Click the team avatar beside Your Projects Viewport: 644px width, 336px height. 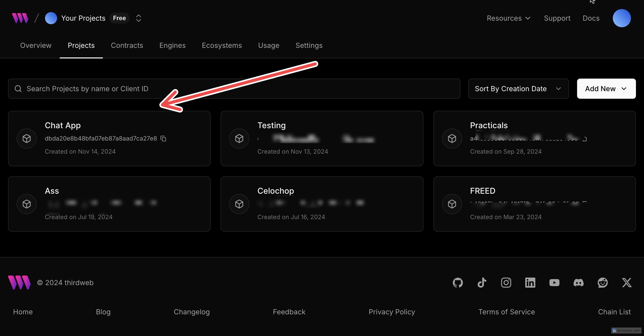pos(51,18)
